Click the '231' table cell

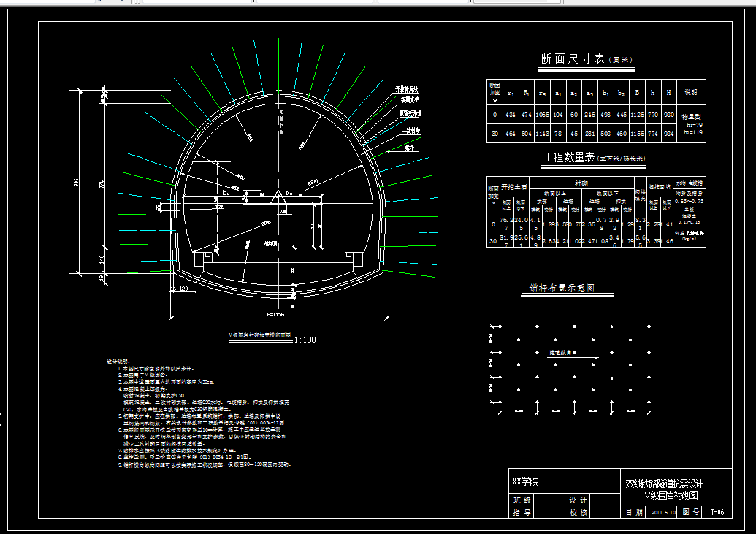point(589,134)
